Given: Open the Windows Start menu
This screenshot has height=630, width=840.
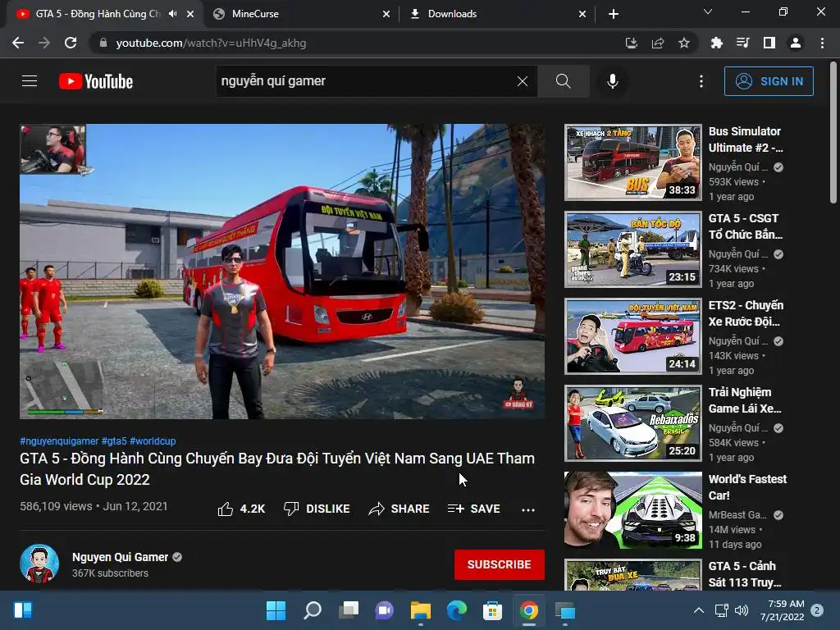Looking at the screenshot, I should tap(276, 610).
